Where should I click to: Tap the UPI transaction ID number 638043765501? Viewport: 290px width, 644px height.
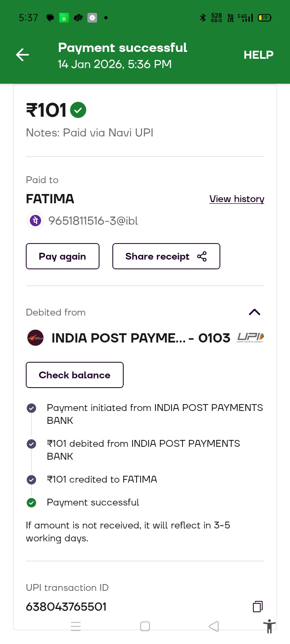66,607
